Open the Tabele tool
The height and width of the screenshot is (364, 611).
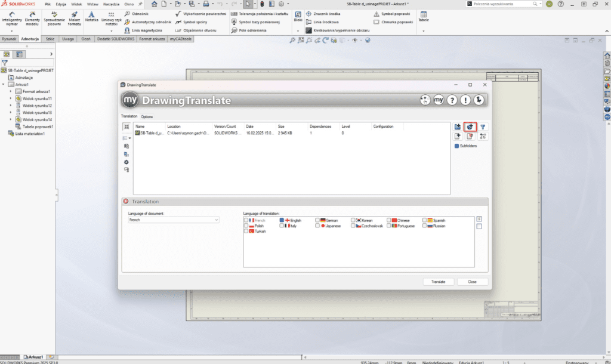[x=423, y=17]
